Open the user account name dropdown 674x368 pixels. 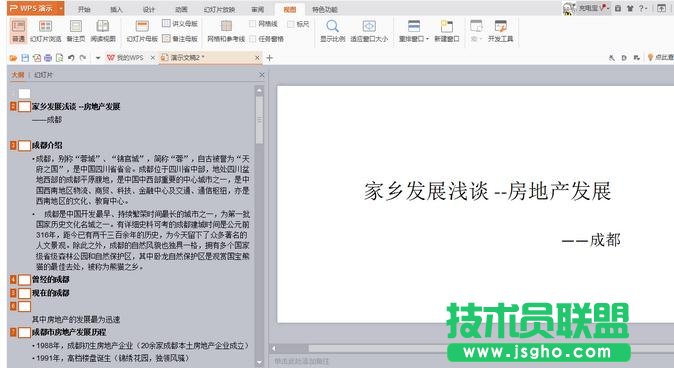pyautogui.click(x=594, y=8)
